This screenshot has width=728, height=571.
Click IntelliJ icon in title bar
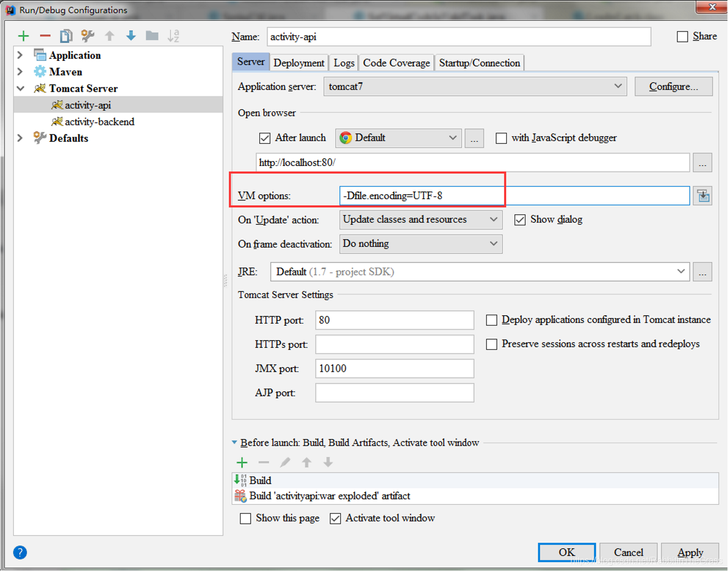pyautogui.click(x=10, y=10)
